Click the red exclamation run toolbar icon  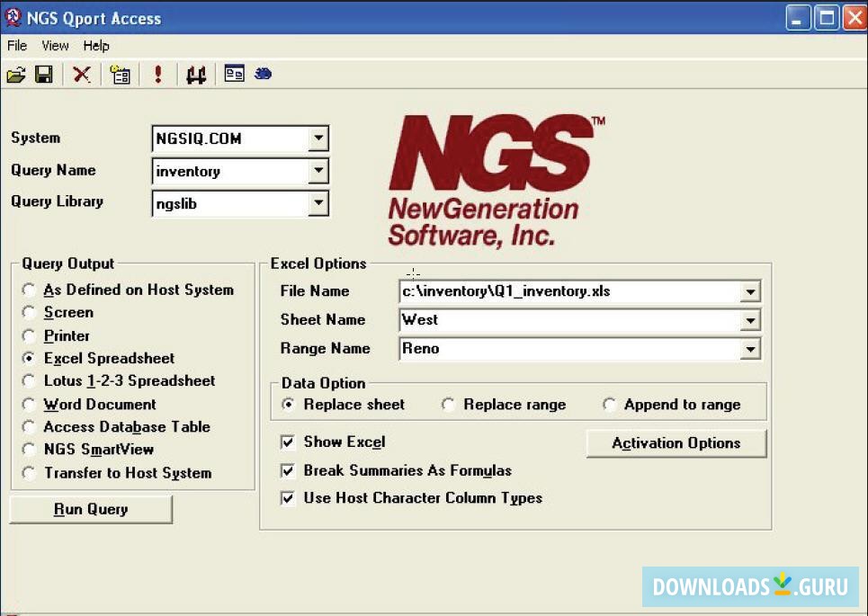(157, 74)
